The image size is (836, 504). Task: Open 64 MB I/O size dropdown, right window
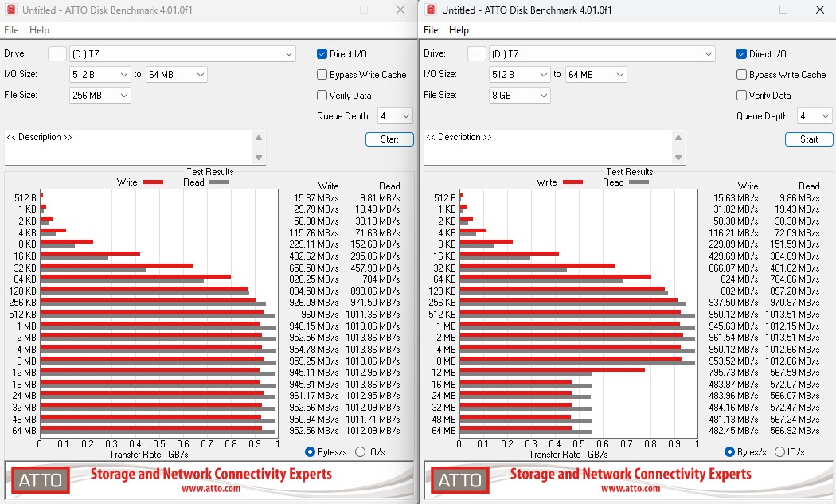pyautogui.click(x=596, y=75)
